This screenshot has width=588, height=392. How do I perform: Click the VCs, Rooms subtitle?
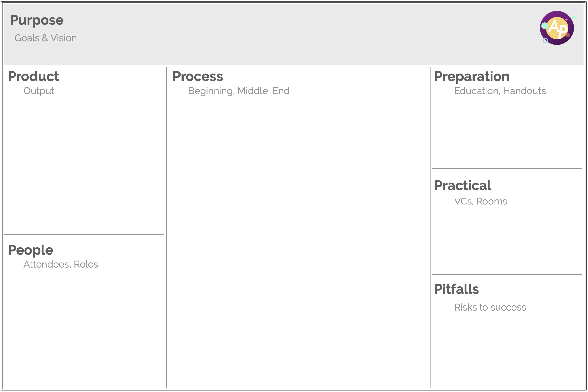coord(481,201)
